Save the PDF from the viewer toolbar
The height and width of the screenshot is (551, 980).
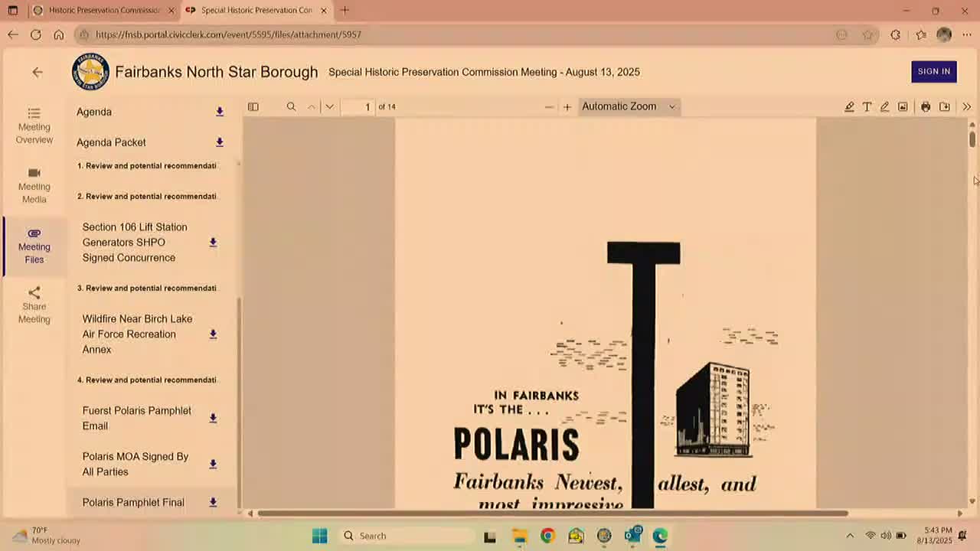click(945, 106)
